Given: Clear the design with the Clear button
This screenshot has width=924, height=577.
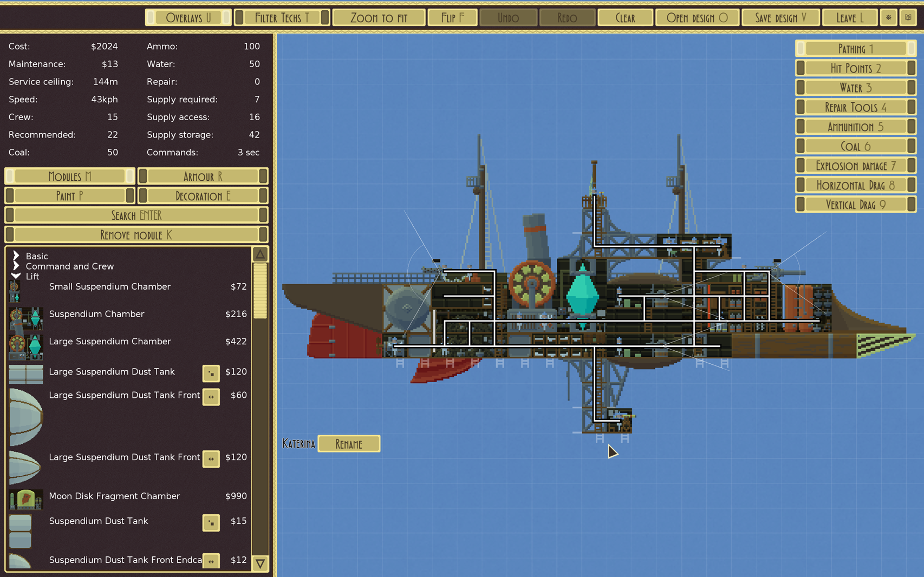Looking at the screenshot, I should pyautogui.click(x=625, y=17).
